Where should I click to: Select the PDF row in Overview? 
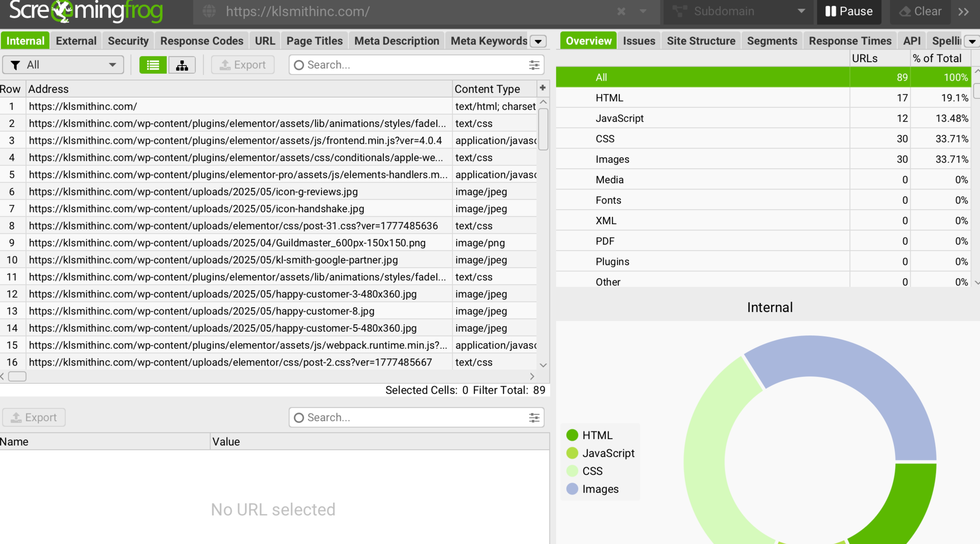(763, 241)
